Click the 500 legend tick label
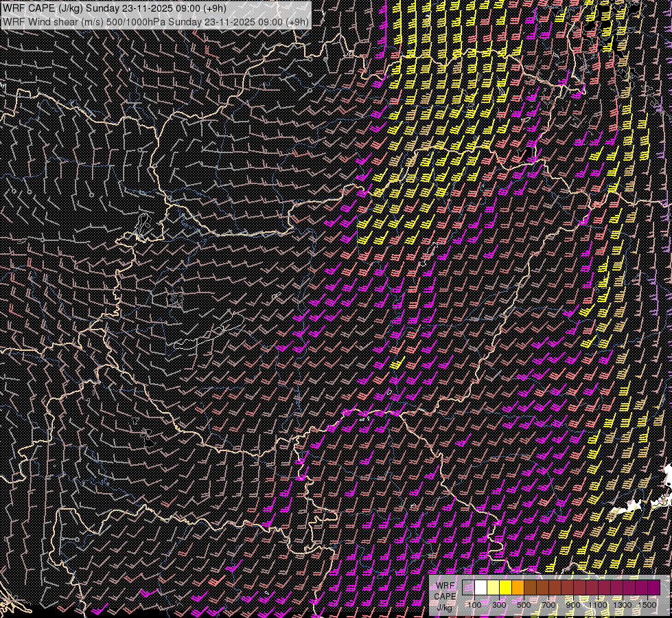672x618 pixels. tap(524, 604)
